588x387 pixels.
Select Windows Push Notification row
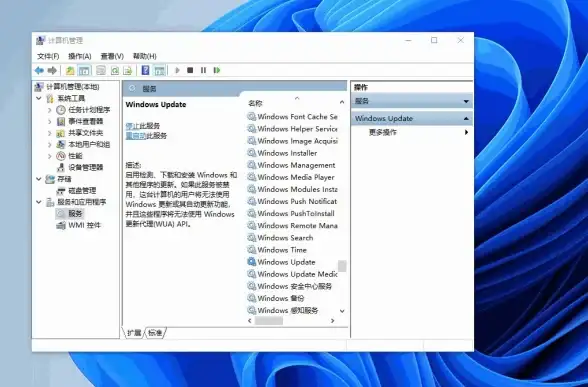click(x=292, y=201)
